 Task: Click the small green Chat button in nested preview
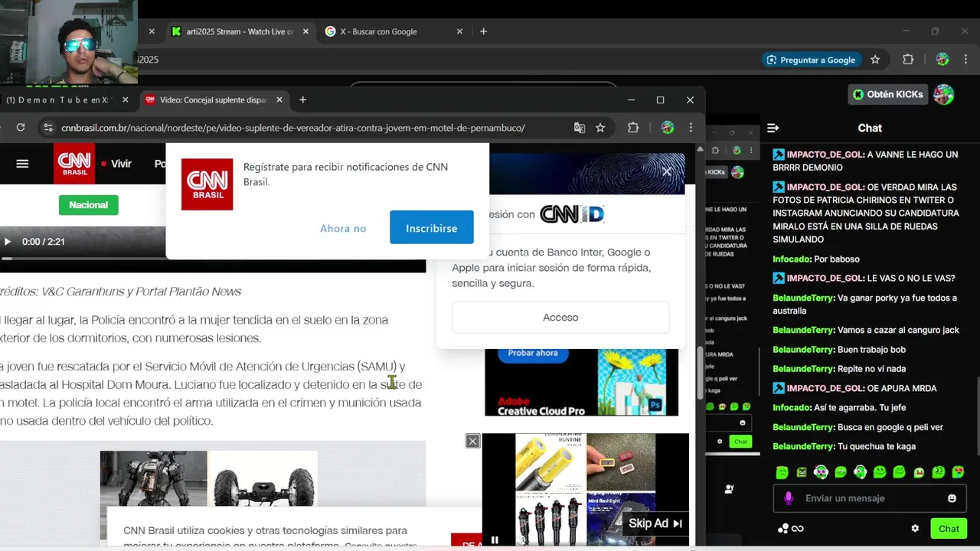(x=740, y=442)
